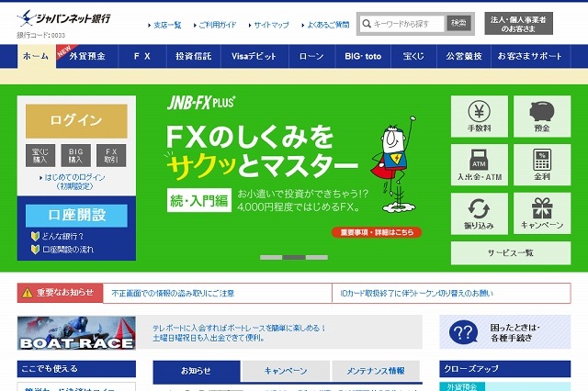Viewport: 588px width, 391px height.
Task: Open the 手数料 yen icon tile
Action: (x=480, y=116)
